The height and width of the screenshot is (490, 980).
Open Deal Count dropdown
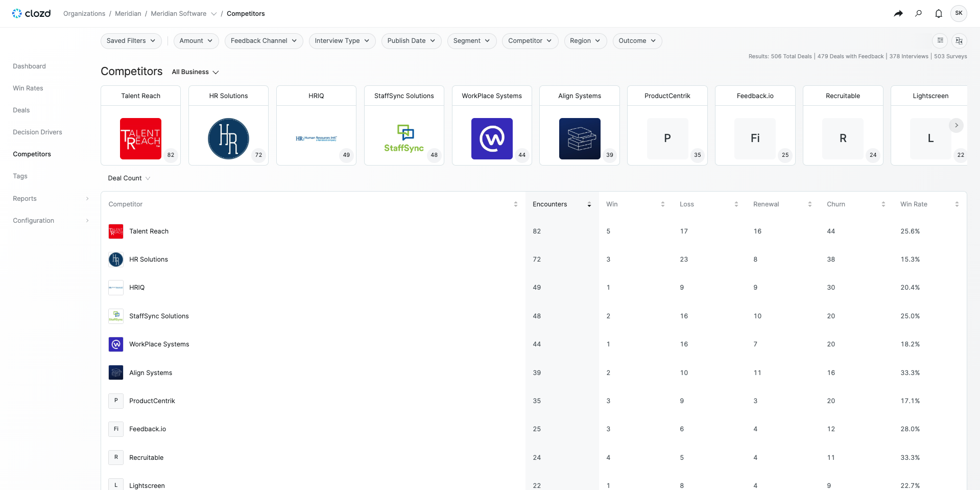pos(129,178)
